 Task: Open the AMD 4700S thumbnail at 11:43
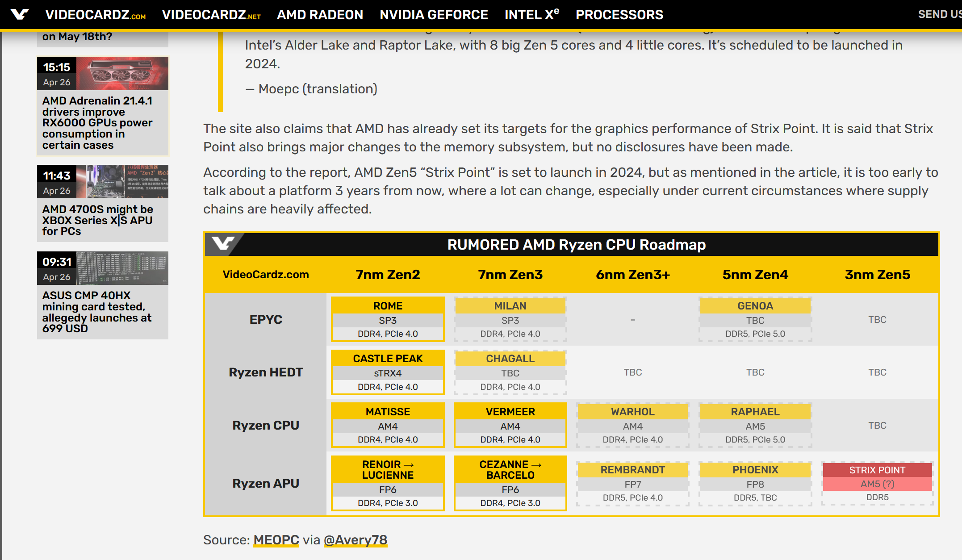pyautogui.click(x=122, y=182)
